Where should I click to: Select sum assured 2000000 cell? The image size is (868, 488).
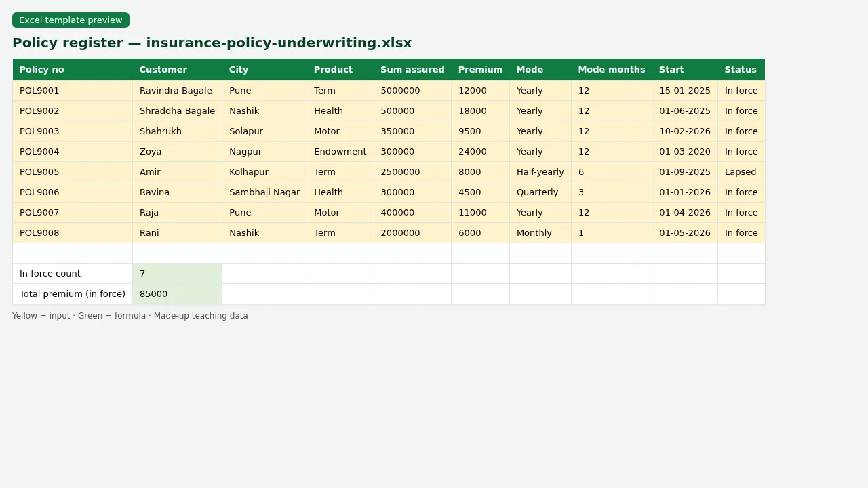(412, 233)
